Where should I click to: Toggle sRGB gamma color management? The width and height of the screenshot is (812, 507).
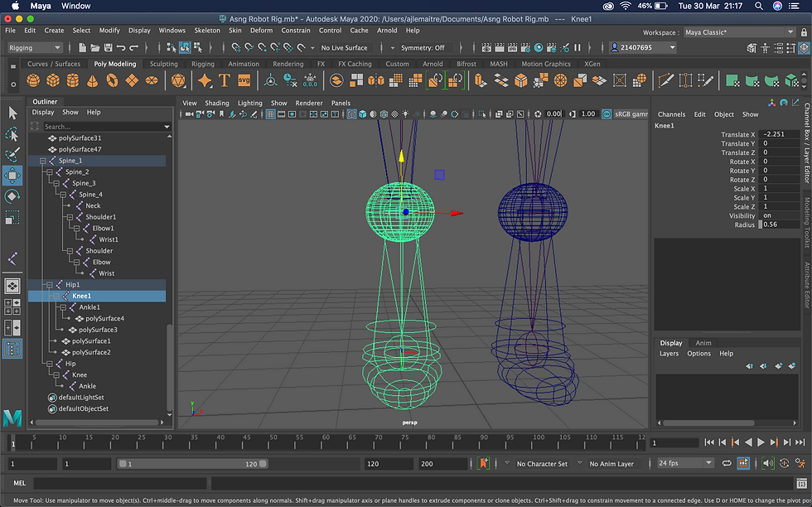[607, 114]
